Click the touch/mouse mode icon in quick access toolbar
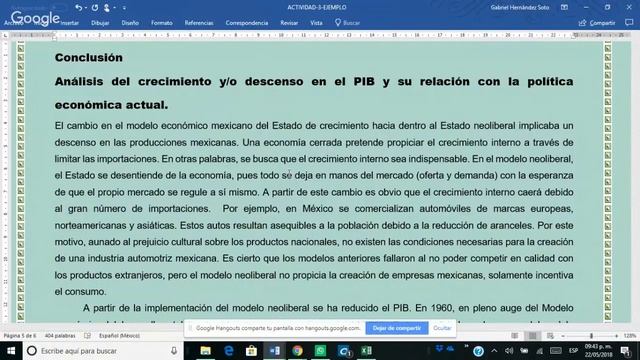The height and width of the screenshot is (360, 640). tap(107, 7)
